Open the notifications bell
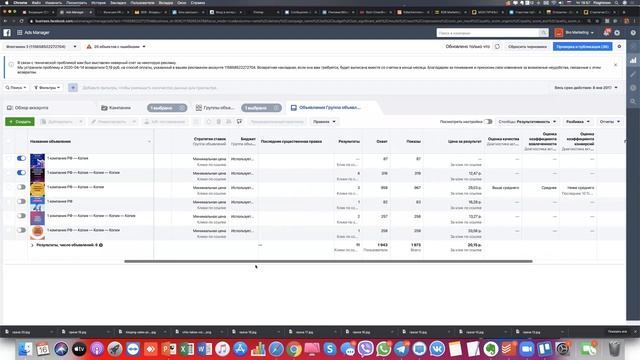The image size is (640, 360). [607, 33]
